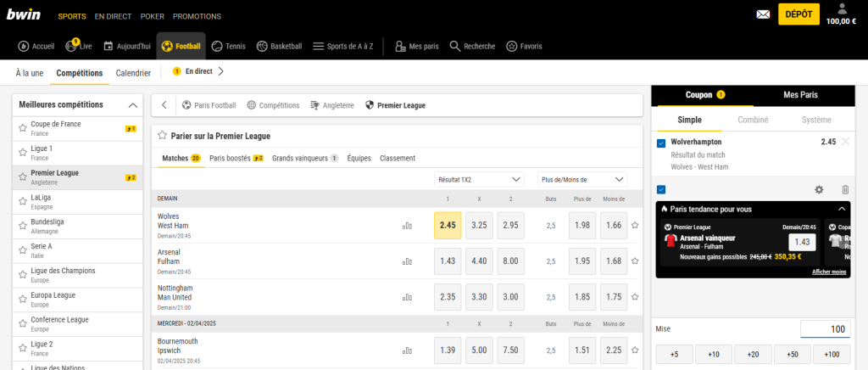Viewport: 868px width, 370px height.
Task: Collapse Paris tendance pour vous panel
Action: 842,209
